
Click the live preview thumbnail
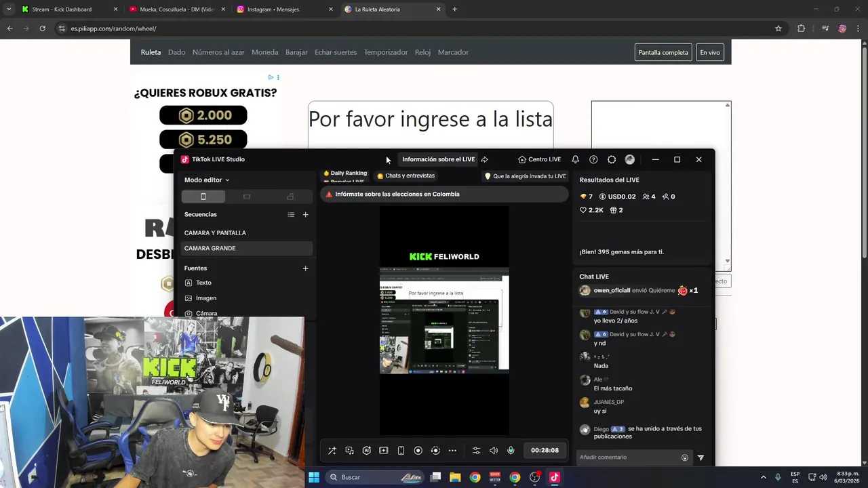pos(444,321)
